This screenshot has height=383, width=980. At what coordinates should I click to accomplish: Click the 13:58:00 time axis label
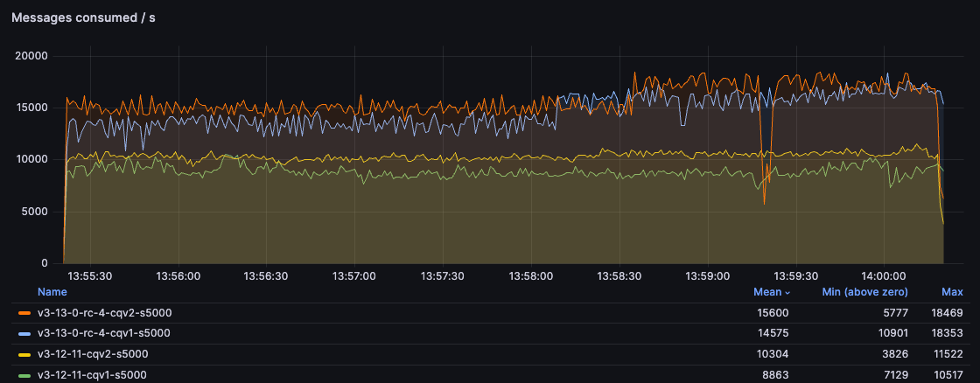coord(531,275)
